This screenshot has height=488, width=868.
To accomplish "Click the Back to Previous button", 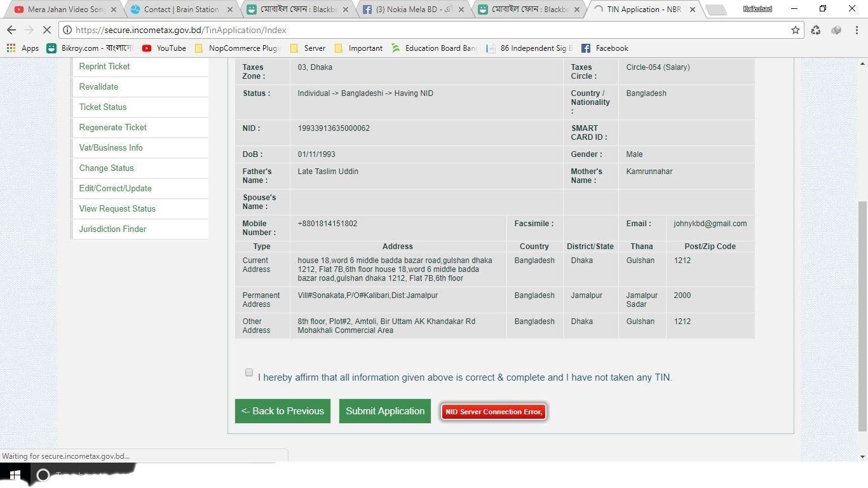I will click(282, 411).
